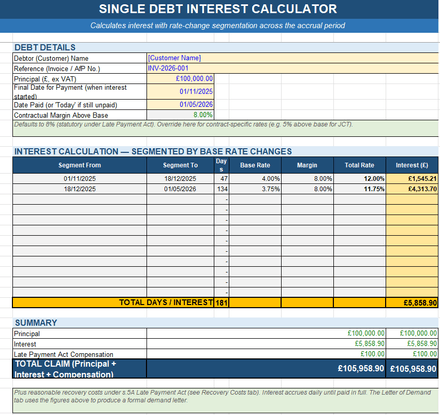Select the £1,545.21 interest cell
The image size is (440, 415).
click(x=412, y=179)
